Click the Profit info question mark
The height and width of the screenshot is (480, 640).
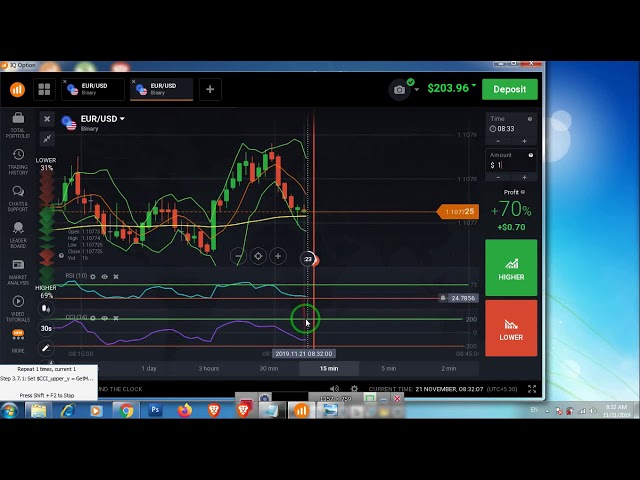point(523,192)
